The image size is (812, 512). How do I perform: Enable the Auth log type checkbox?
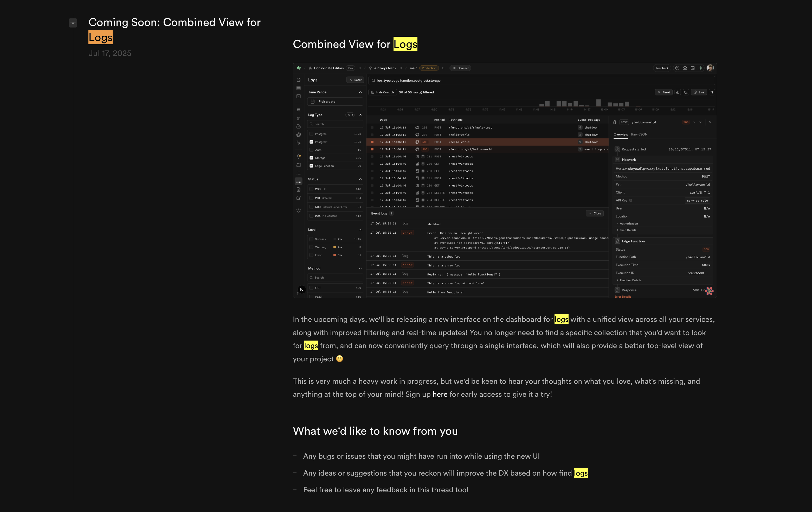click(311, 150)
